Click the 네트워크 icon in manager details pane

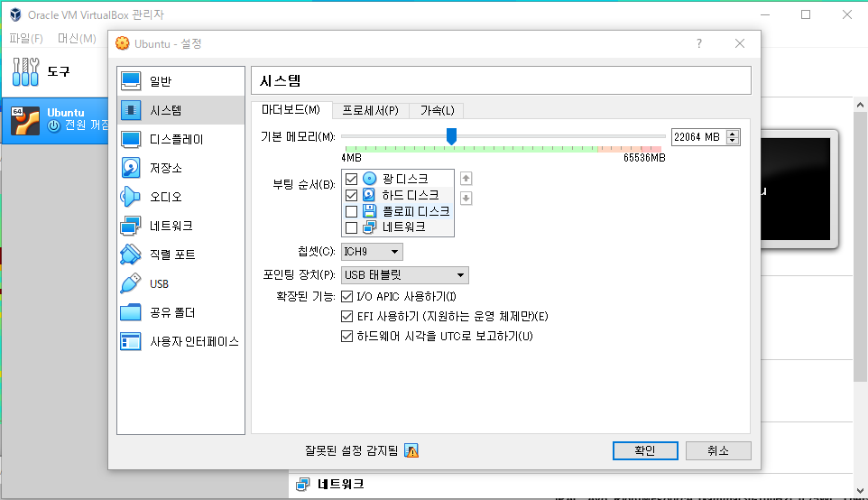tap(303, 484)
